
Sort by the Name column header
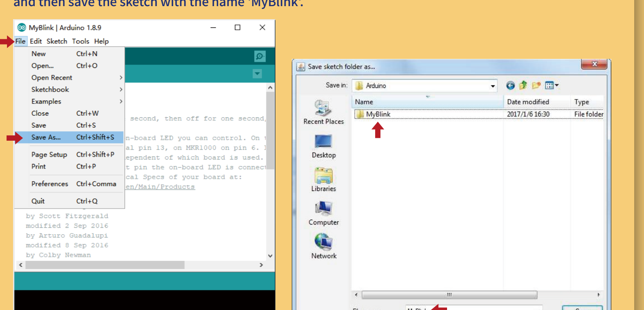[x=427, y=102]
